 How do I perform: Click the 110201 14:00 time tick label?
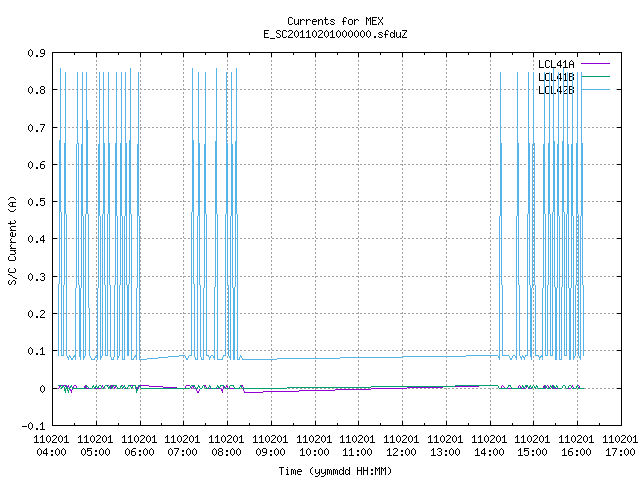pos(489,446)
